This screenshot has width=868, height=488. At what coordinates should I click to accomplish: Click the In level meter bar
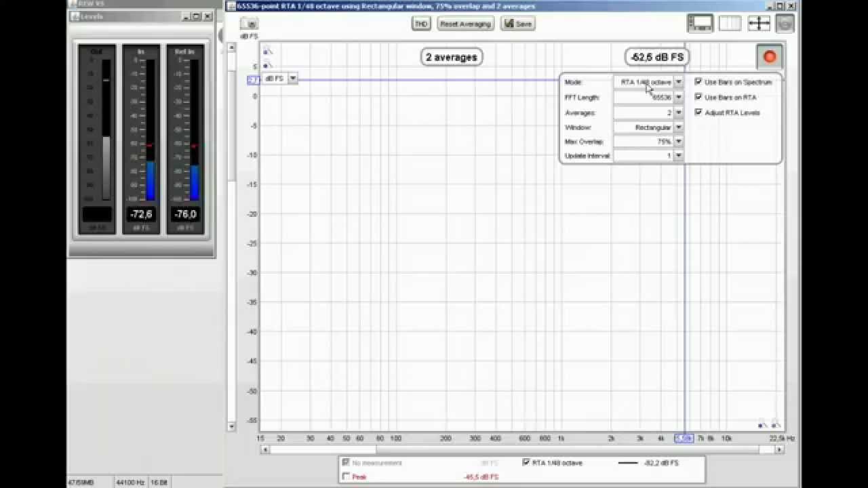151,130
